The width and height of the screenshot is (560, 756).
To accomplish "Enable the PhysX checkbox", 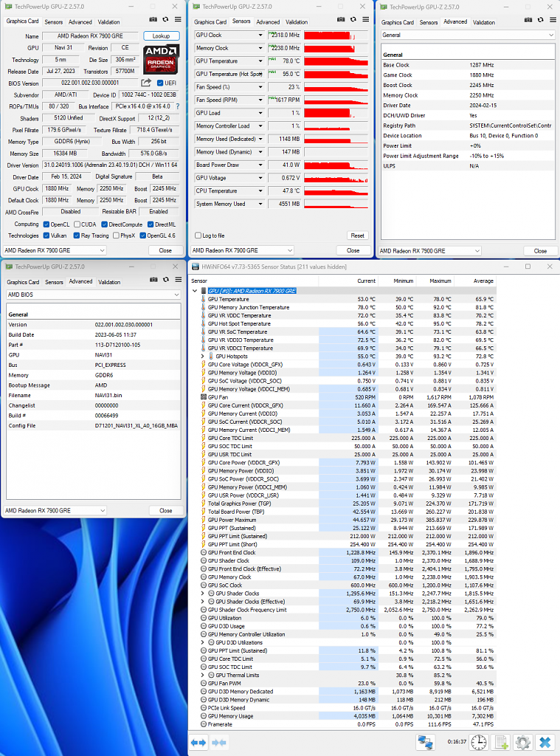I will tap(116, 236).
